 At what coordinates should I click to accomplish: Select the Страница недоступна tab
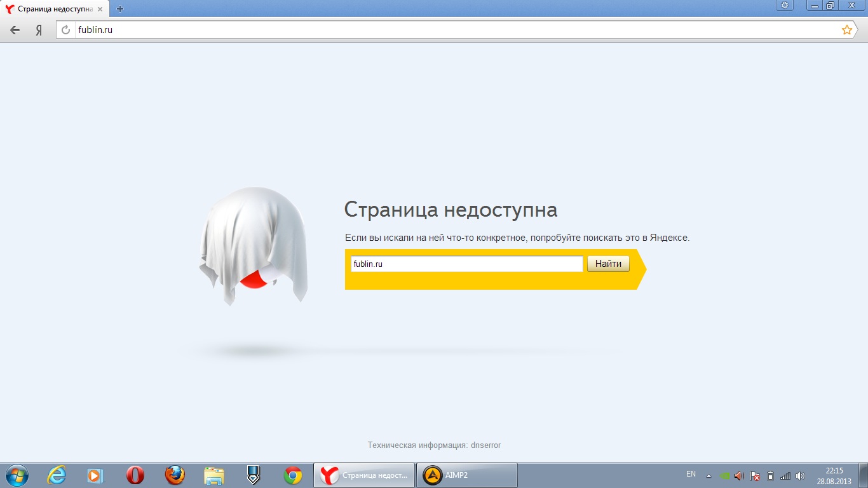pyautogui.click(x=55, y=9)
